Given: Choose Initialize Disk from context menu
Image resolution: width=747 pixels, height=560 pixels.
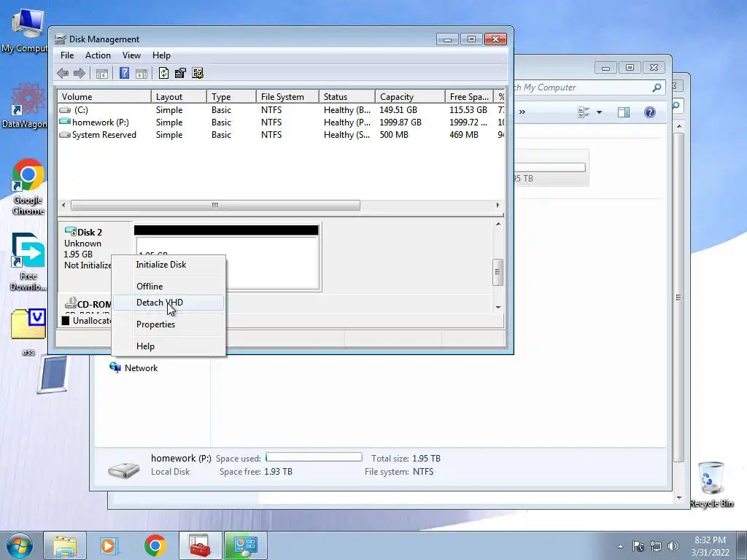Looking at the screenshot, I should click(169, 265).
